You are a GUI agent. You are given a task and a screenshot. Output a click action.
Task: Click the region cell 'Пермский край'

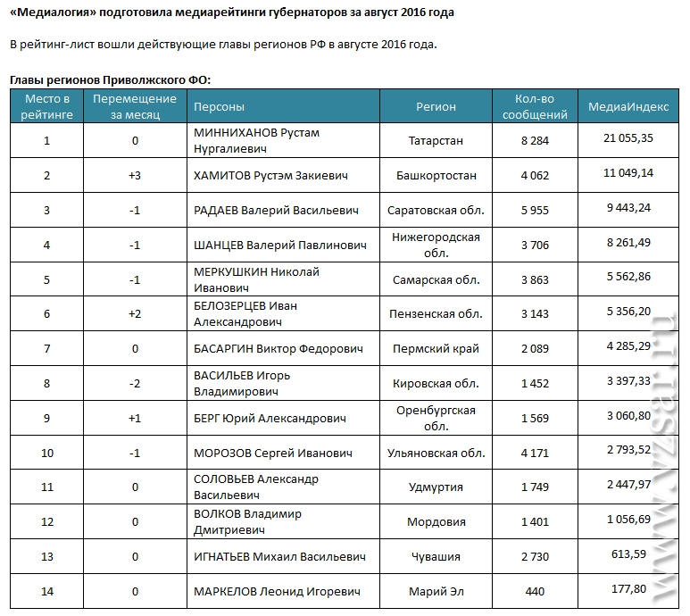coord(436,349)
